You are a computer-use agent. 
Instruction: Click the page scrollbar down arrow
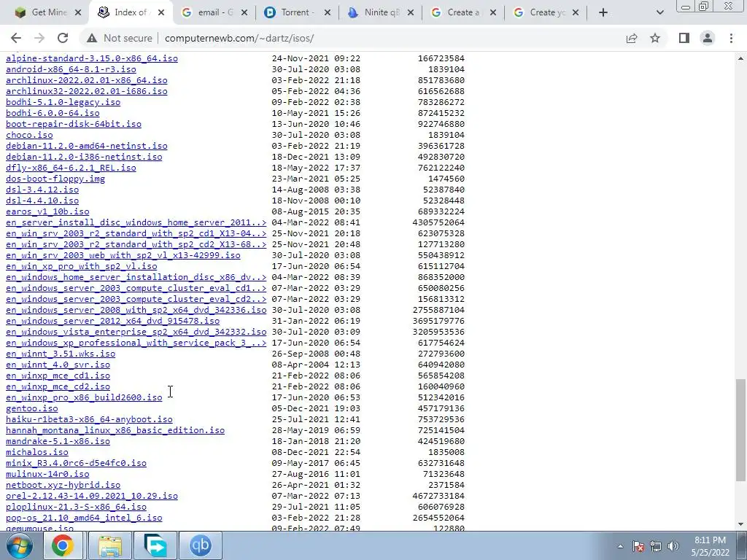pyautogui.click(x=741, y=524)
